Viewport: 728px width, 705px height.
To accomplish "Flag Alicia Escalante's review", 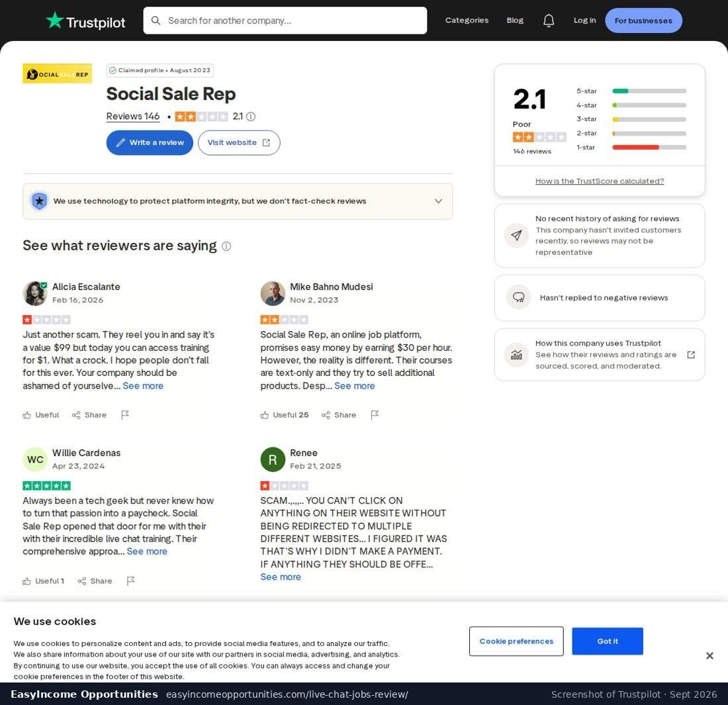I will (x=125, y=415).
